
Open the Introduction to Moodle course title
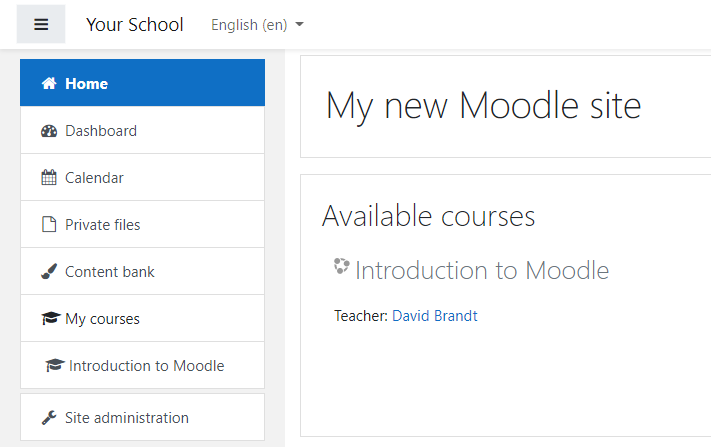click(482, 270)
